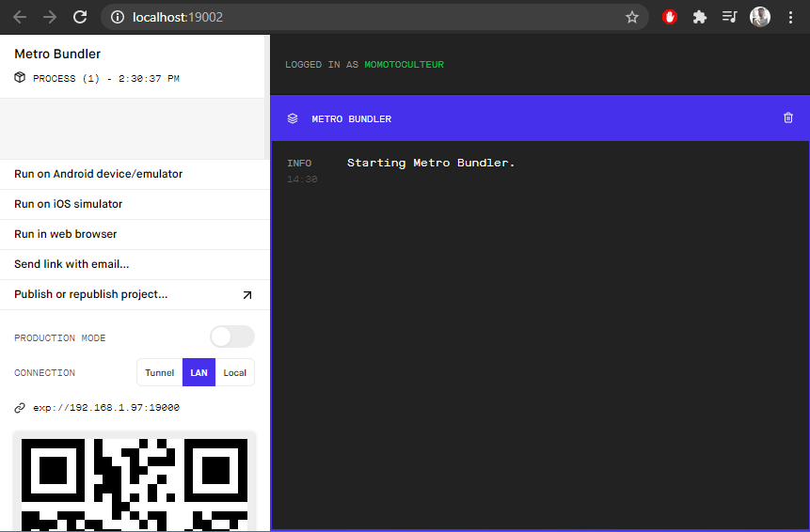Image resolution: width=810 pixels, height=532 pixels.
Task: Open the Chrome three-dot menu
Action: tap(790, 17)
